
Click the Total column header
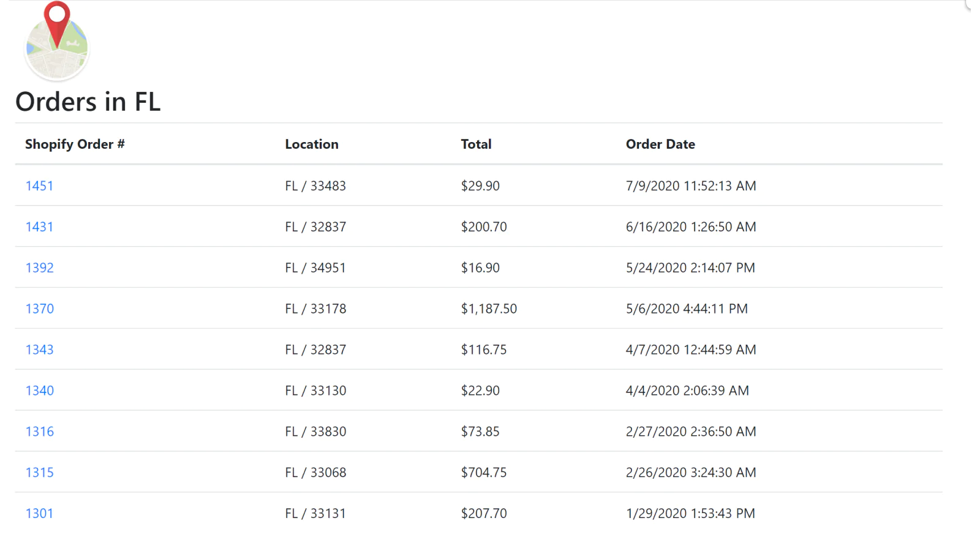click(x=476, y=144)
